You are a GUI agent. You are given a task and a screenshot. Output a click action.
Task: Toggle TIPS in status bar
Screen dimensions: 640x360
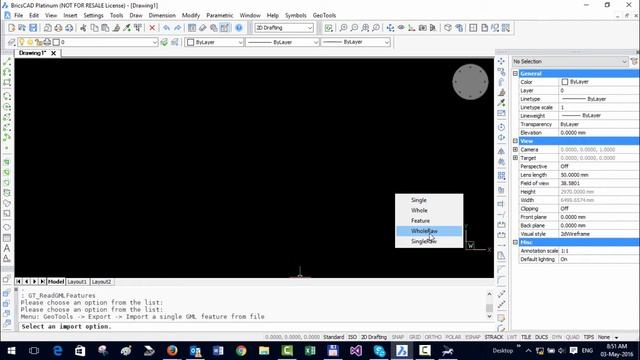point(589,337)
